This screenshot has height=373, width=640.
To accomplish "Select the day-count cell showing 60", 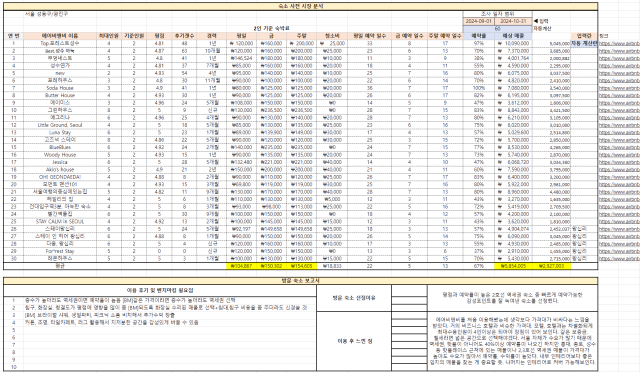I will pyautogui.click(x=498, y=29).
